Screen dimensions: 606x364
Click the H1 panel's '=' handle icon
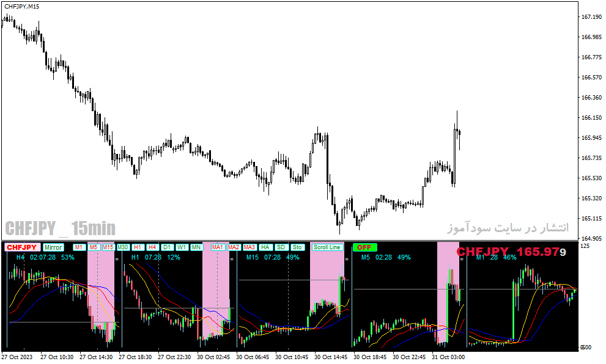pyautogui.click(x=232, y=260)
